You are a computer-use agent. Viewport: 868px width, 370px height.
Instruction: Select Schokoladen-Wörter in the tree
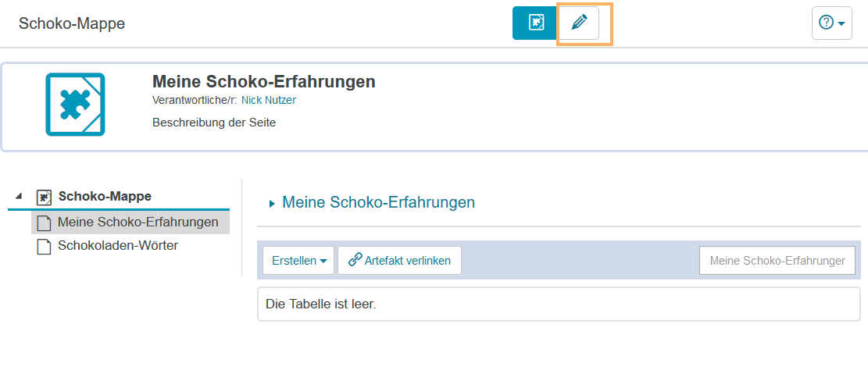(x=118, y=246)
